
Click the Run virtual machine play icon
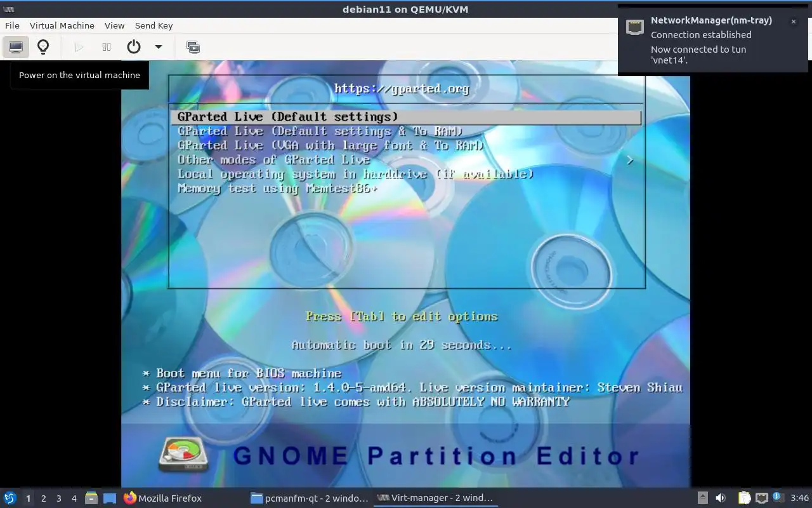click(79, 47)
